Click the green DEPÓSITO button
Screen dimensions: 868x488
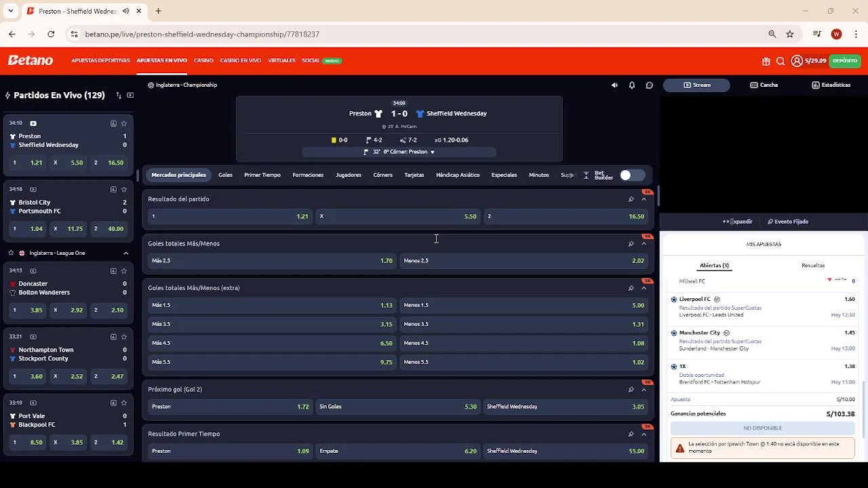845,61
